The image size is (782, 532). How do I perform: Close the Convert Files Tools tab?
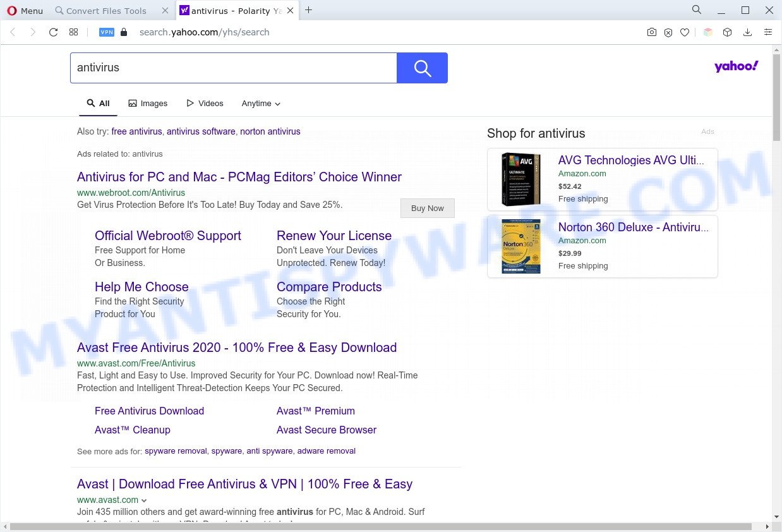[165, 11]
